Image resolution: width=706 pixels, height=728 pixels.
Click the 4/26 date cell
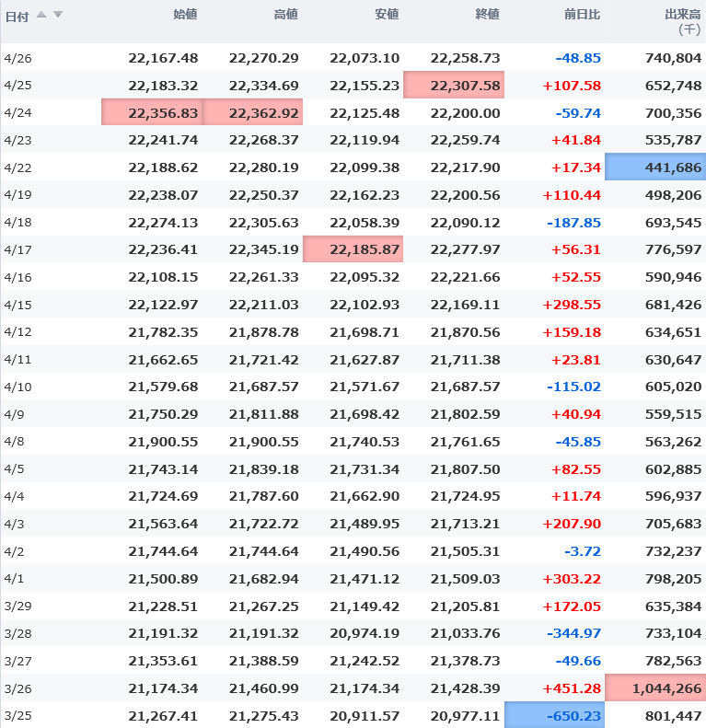[17, 59]
